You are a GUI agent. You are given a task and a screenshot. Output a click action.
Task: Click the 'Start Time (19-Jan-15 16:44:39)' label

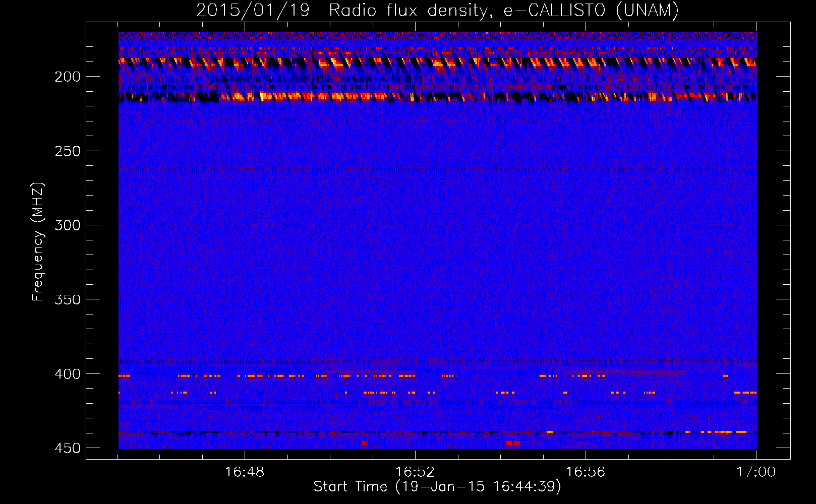click(x=437, y=487)
